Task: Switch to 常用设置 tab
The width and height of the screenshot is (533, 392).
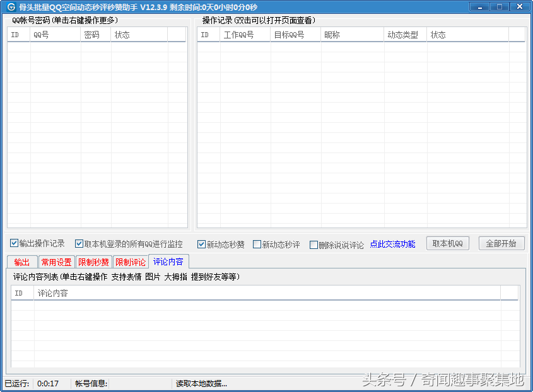Action: coord(56,262)
